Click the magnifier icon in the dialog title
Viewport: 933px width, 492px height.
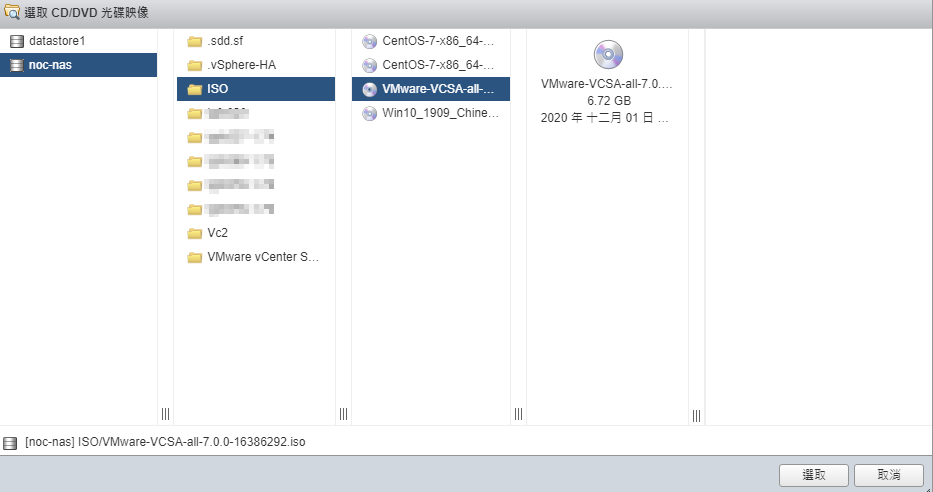coord(12,12)
